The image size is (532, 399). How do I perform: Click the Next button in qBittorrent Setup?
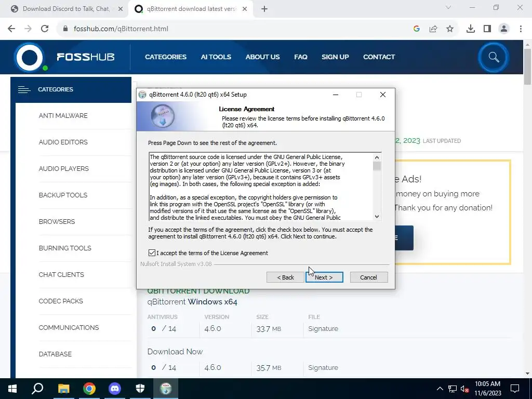click(324, 277)
